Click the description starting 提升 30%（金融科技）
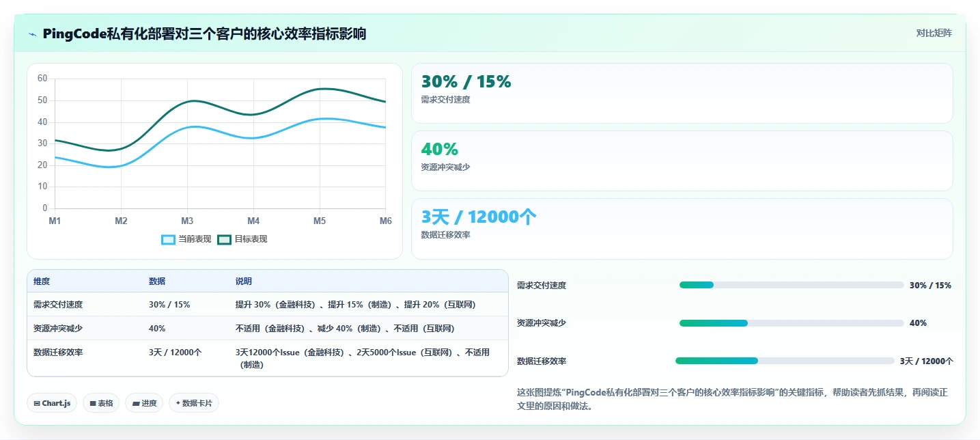 pos(356,305)
